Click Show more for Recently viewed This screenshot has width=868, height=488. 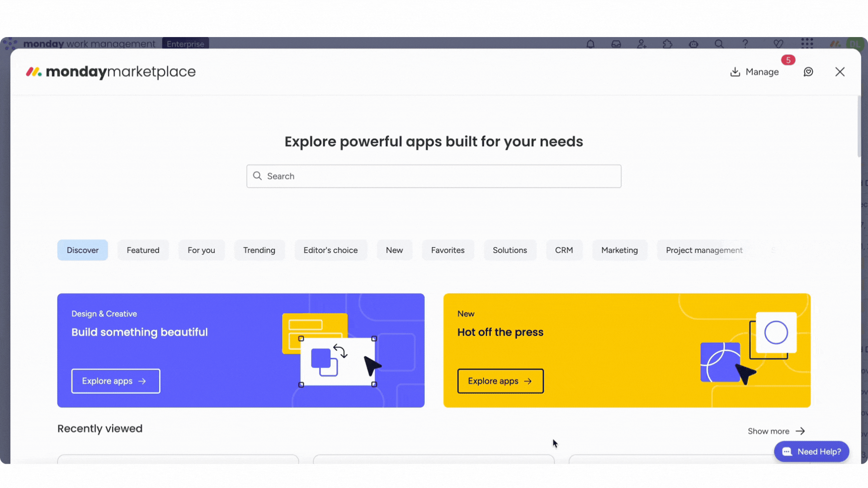pyautogui.click(x=776, y=431)
